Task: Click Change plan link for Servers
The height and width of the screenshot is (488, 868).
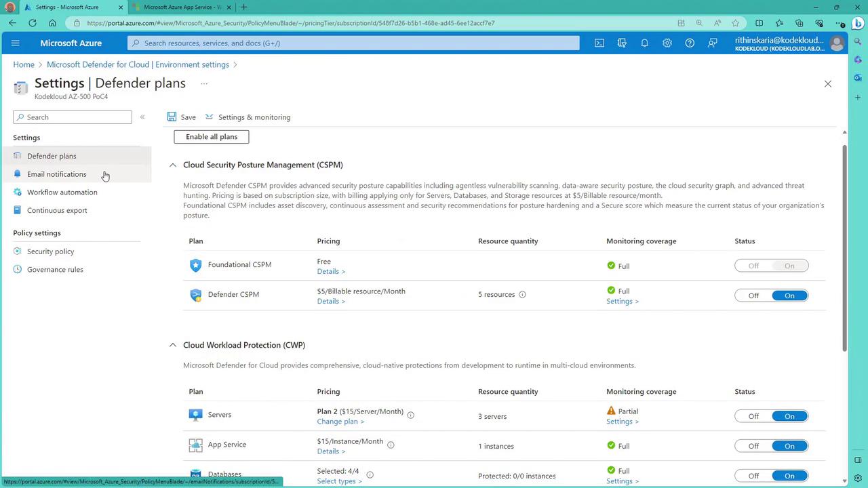Action: (340, 422)
